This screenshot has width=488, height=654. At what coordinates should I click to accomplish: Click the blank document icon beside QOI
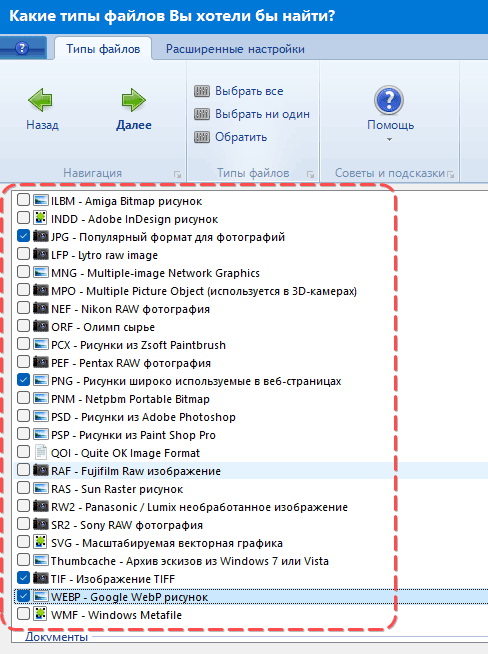(x=40, y=452)
